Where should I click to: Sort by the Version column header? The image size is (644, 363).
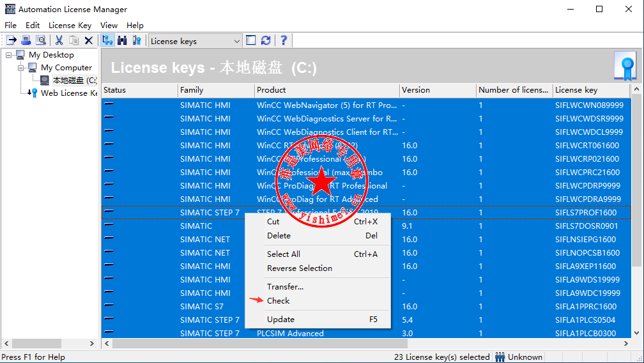(x=438, y=90)
